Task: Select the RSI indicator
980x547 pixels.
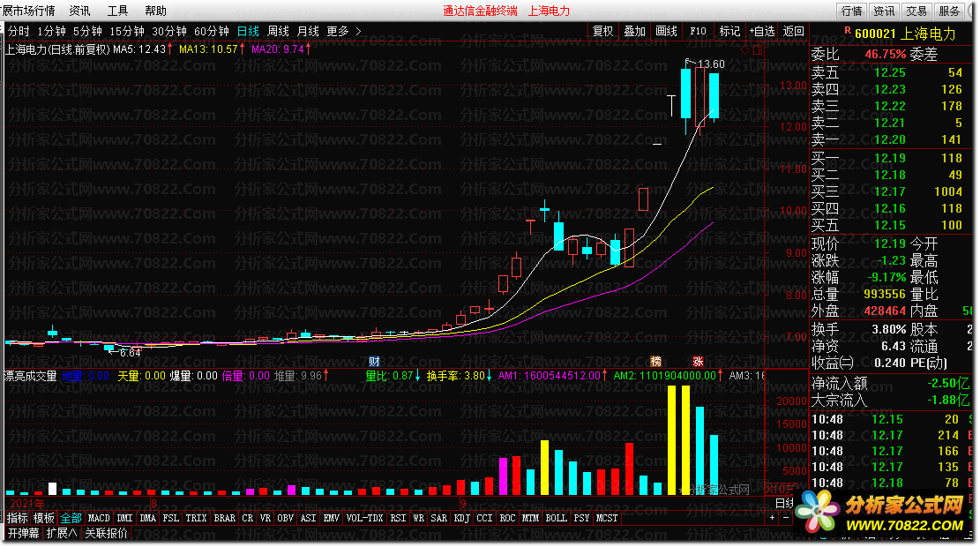Action: tap(398, 518)
